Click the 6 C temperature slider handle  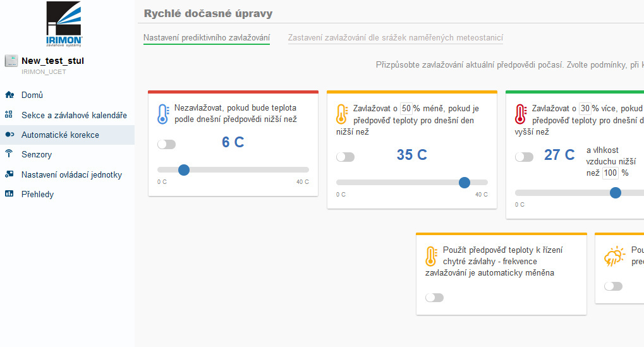coord(184,169)
